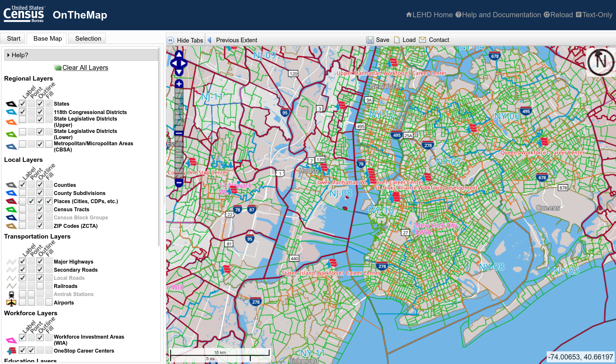Toggle the Congressional Districts outline checkbox

pos(40,111)
